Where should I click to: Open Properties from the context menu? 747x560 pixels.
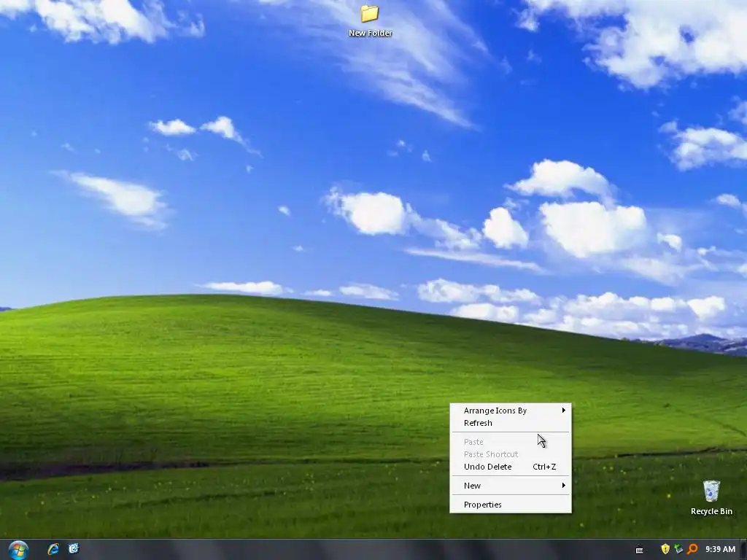510,505
